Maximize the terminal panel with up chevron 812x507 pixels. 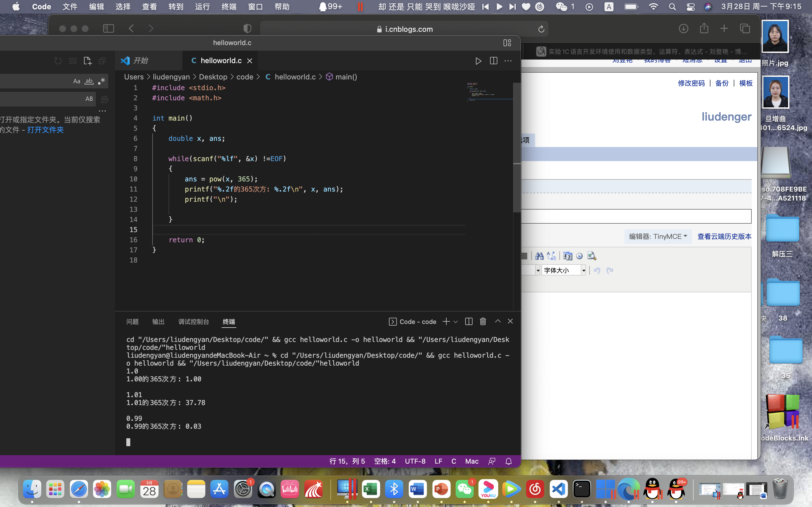pyautogui.click(x=498, y=321)
